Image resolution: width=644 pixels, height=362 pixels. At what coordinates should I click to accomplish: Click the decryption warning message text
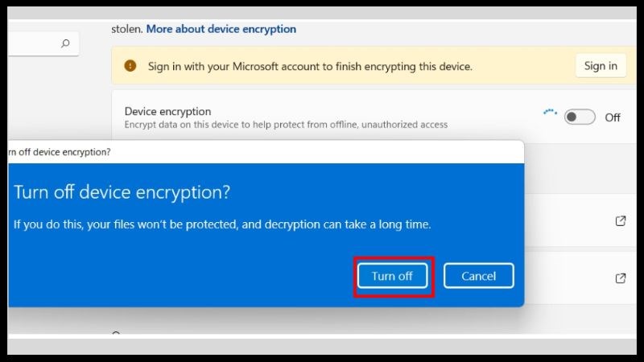pos(223,224)
